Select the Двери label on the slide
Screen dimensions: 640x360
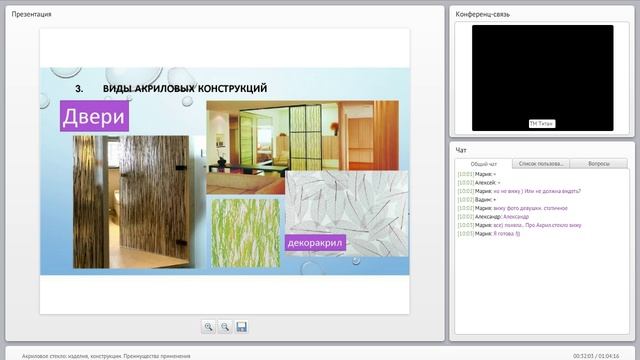pos(94,116)
